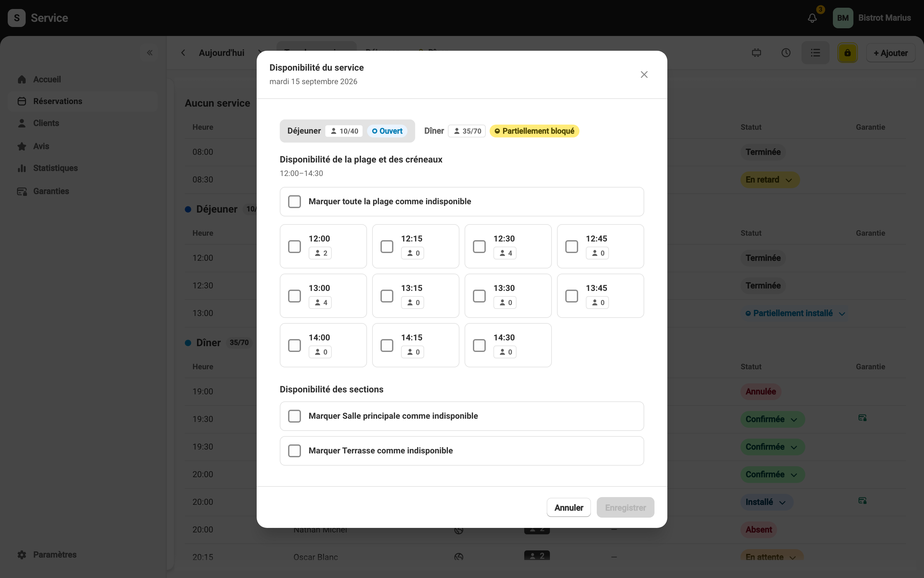Click the Absent status badge
The width and height of the screenshot is (924, 578).
tap(759, 530)
